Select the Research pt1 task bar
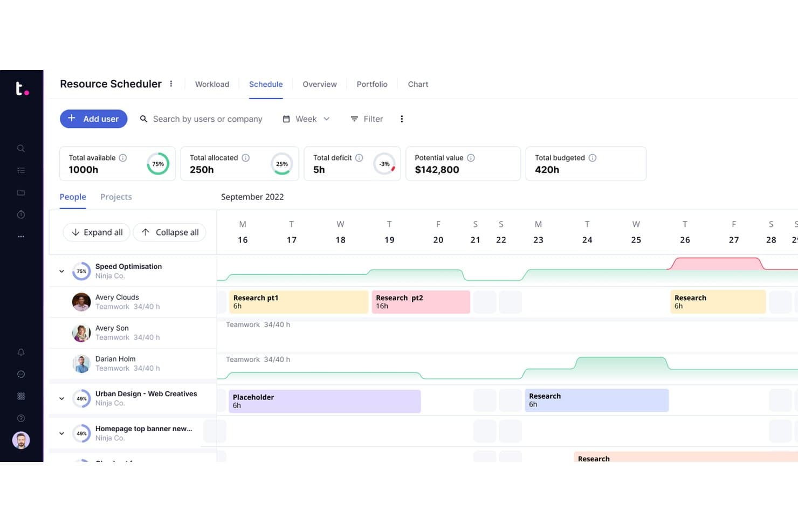798x532 pixels. [299, 302]
